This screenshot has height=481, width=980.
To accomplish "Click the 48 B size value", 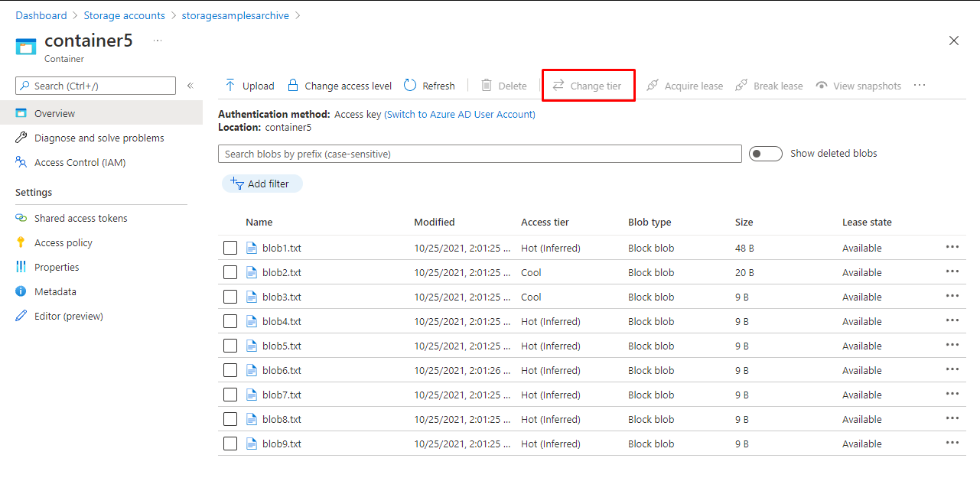I will click(x=744, y=248).
